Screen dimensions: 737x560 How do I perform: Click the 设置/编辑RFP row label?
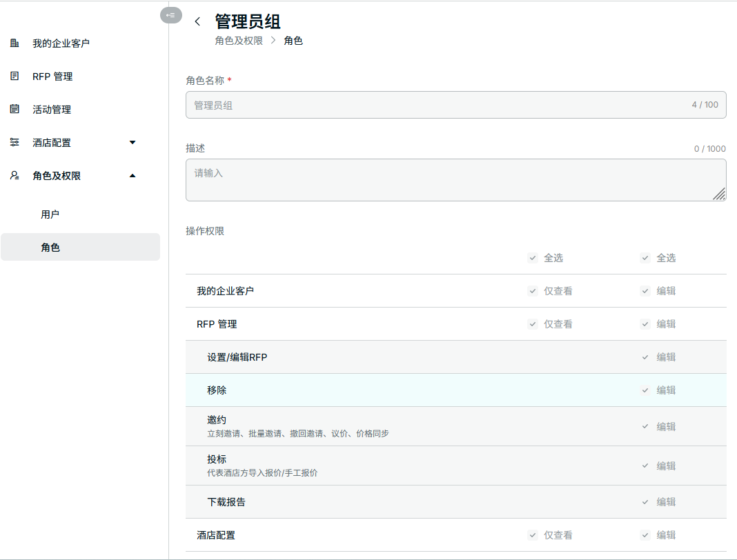[x=237, y=357]
